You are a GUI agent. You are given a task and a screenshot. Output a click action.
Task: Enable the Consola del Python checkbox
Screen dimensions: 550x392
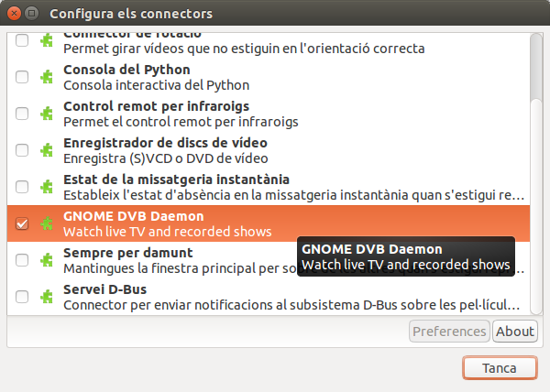tap(22, 77)
